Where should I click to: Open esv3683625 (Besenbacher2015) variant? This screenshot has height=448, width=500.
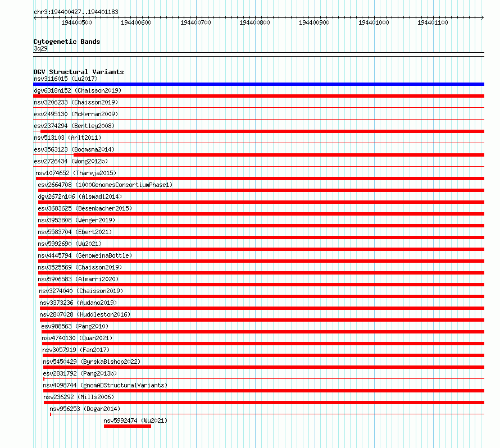click(x=85, y=208)
